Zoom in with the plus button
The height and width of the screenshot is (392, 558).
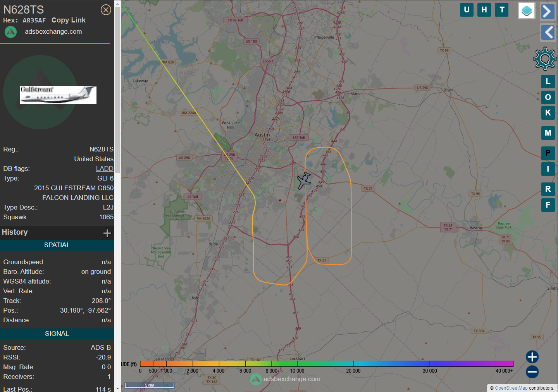(x=532, y=357)
